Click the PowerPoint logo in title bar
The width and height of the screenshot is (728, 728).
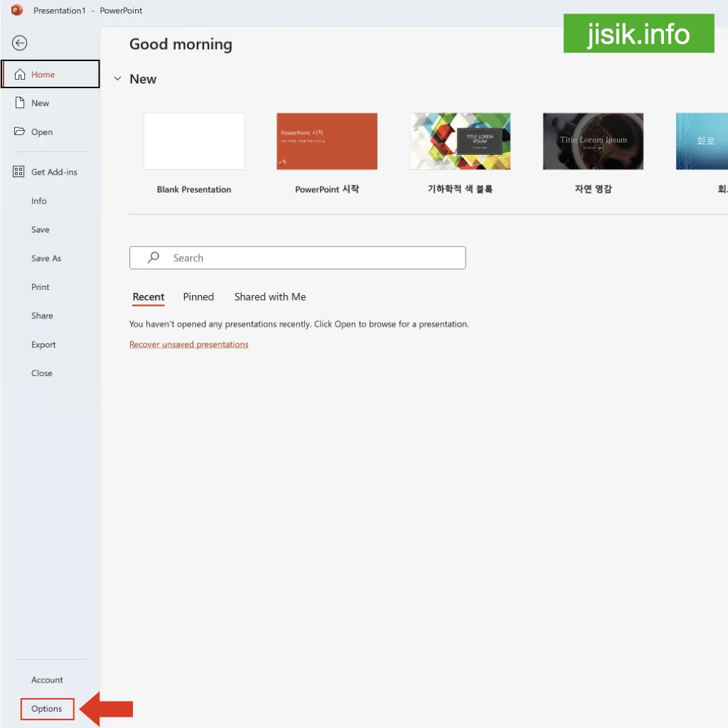(x=17, y=10)
